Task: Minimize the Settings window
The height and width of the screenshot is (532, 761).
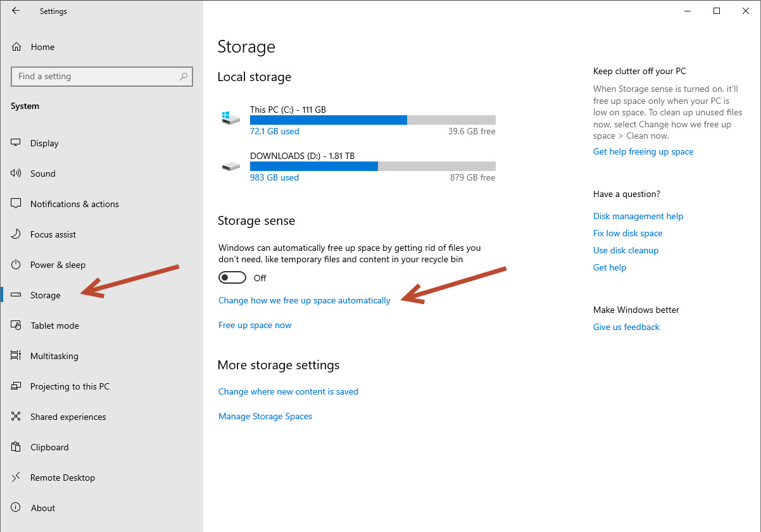Action: click(688, 11)
